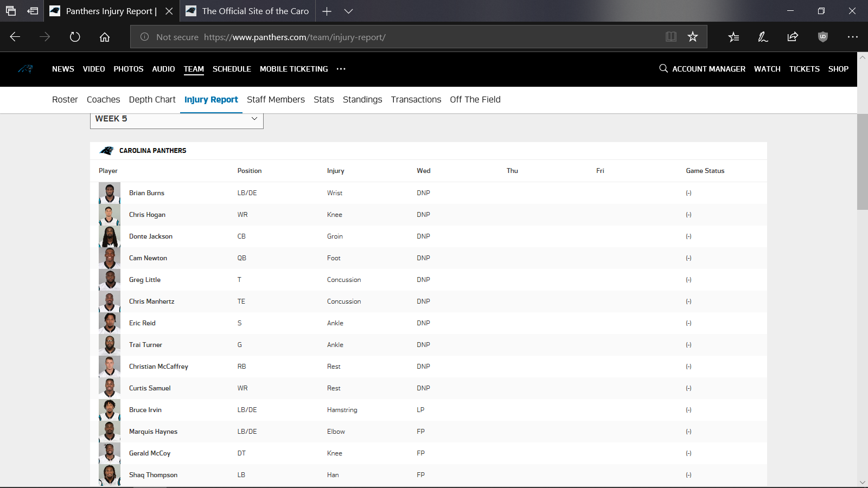Viewport: 868px width, 488px height.
Task: Add page to favorites star icon
Action: click(692, 37)
